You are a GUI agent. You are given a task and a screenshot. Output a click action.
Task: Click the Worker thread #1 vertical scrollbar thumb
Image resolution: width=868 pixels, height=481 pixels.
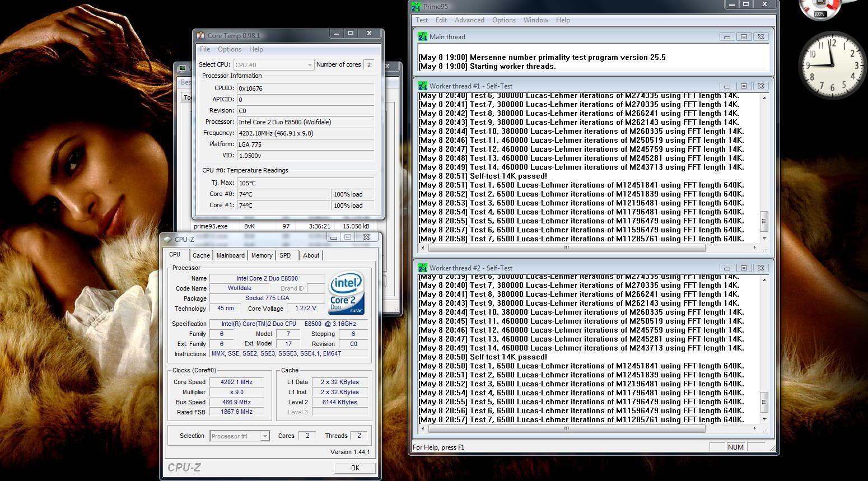763,221
